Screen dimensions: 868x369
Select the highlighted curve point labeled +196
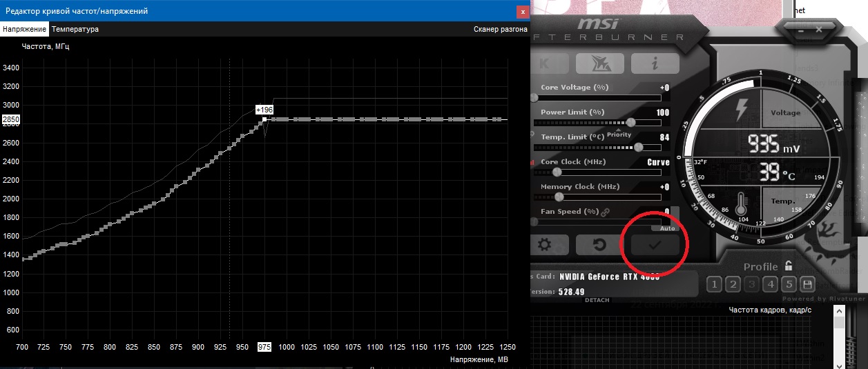coord(264,119)
